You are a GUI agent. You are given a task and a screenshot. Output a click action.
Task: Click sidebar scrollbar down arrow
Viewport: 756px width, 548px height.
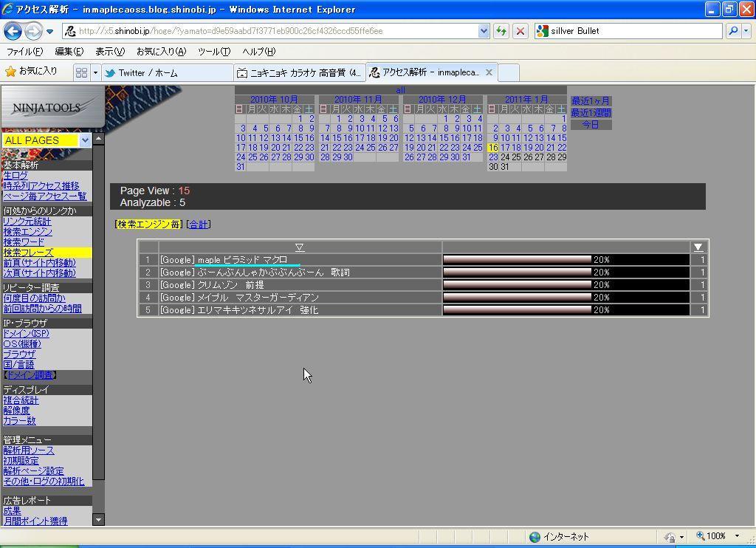(98, 519)
